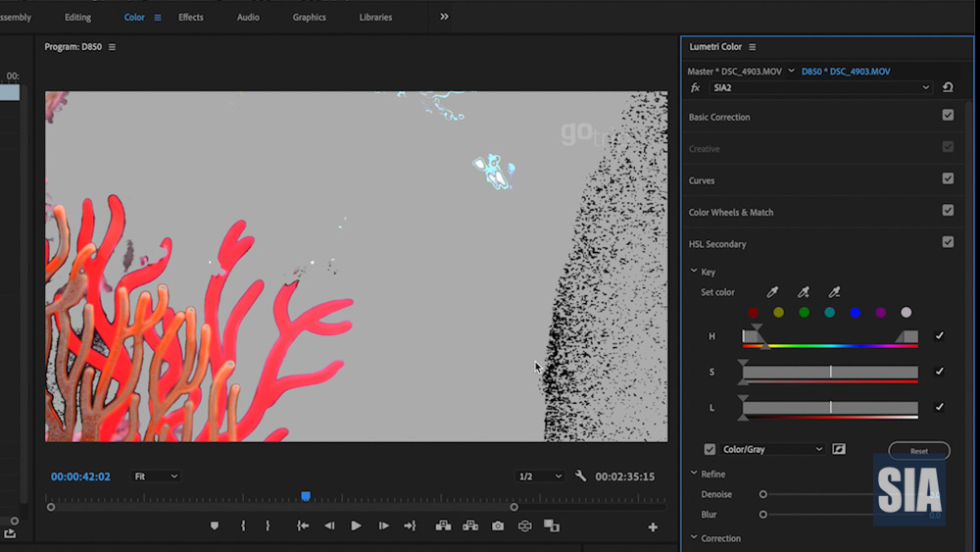Show more workspaces with the double chevron
This screenshot has height=552, width=980.
pos(444,17)
